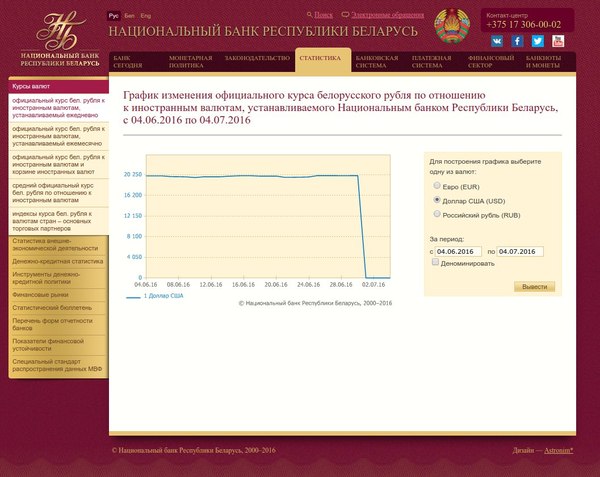This screenshot has height=477, width=600.
Task: Select the Доллар США (USD) radio button
Action: [x=437, y=200]
